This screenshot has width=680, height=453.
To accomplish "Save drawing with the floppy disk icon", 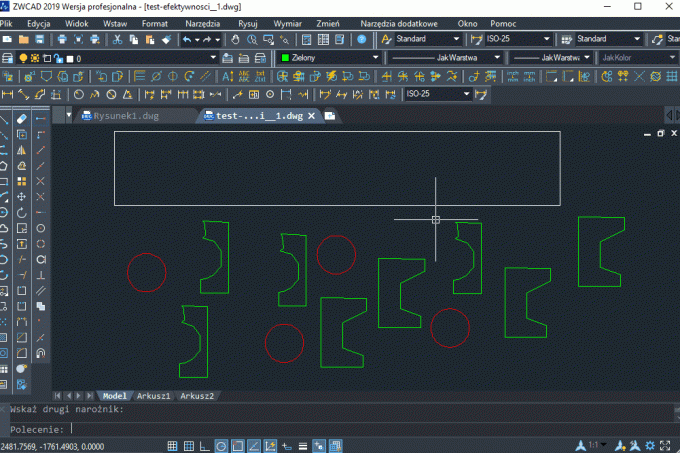I will click(39, 39).
